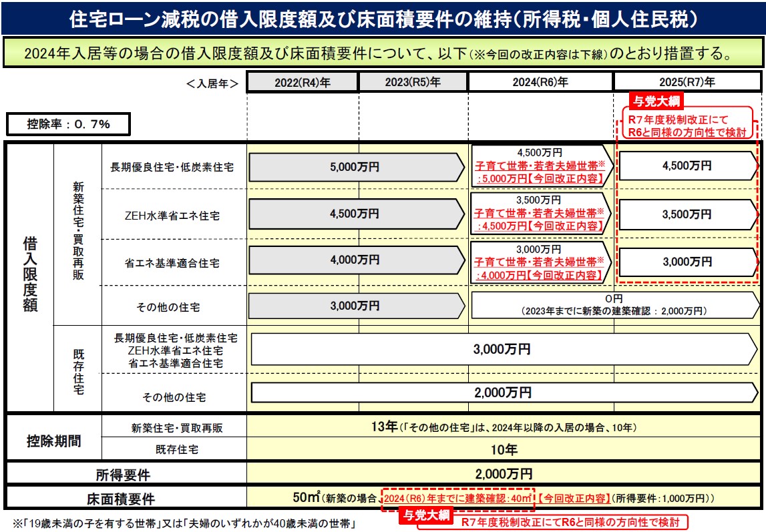
Task: Select 【今回改正内容】 in the 床面積要件 row
Action: coord(574,499)
